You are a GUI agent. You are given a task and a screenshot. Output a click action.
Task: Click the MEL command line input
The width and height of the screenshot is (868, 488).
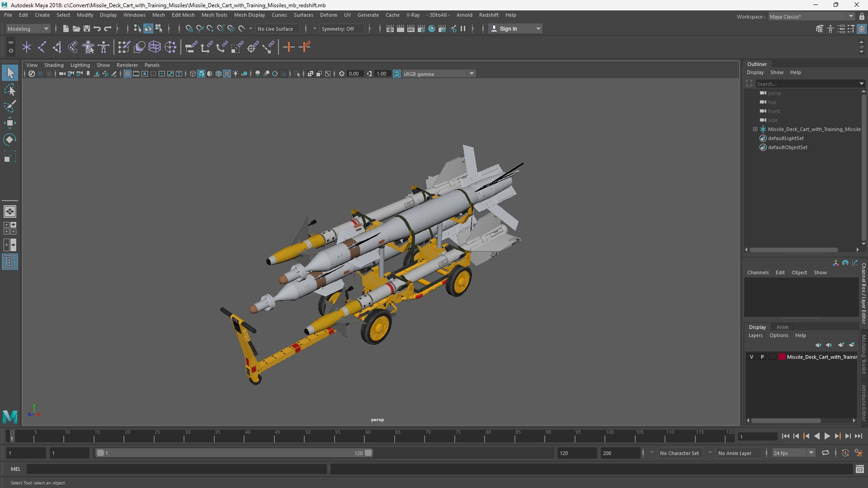[176, 469]
